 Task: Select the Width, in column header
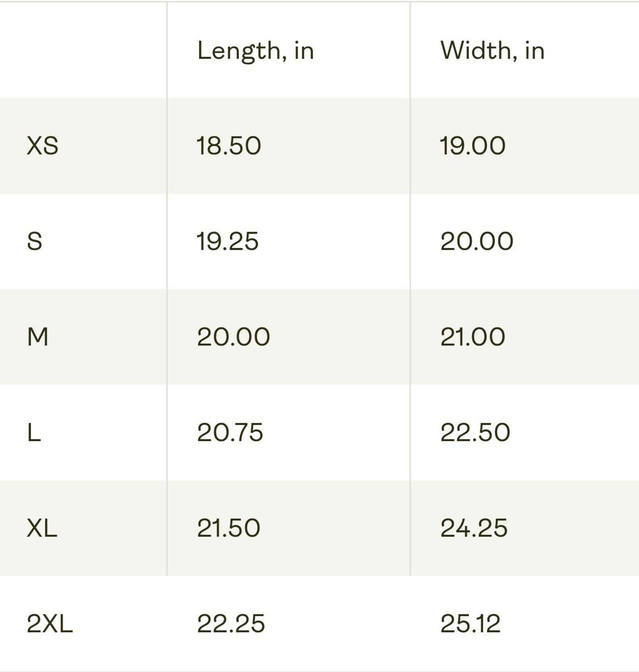point(493,51)
